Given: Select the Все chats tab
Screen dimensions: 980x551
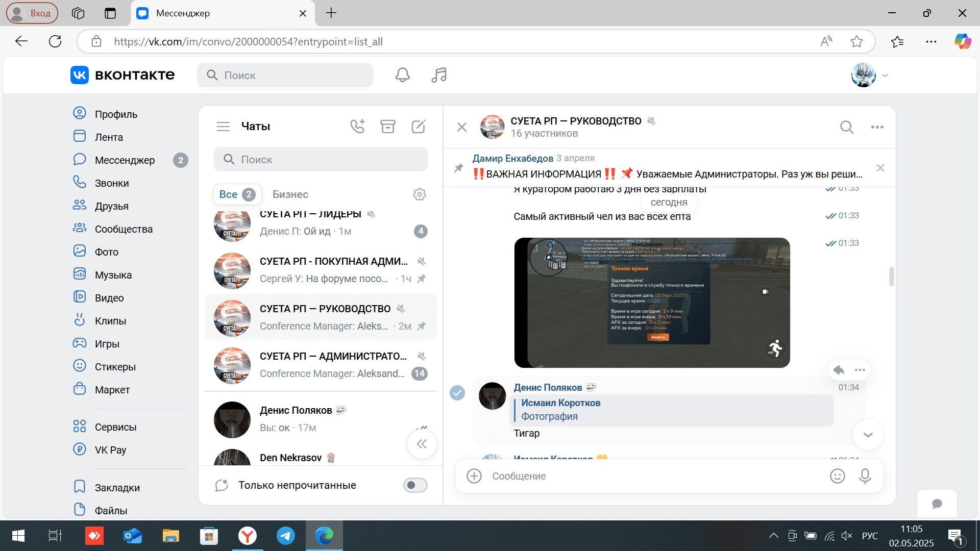Looking at the screenshot, I should tap(237, 194).
